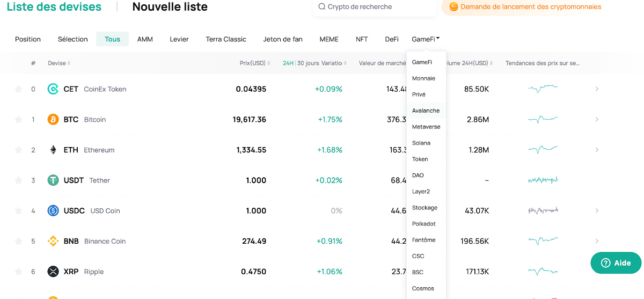This screenshot has height=299, width=644.
Task: Collapse the GameFi category dropdown arrow
Action: pyautogui.click(x=438, y=39)
